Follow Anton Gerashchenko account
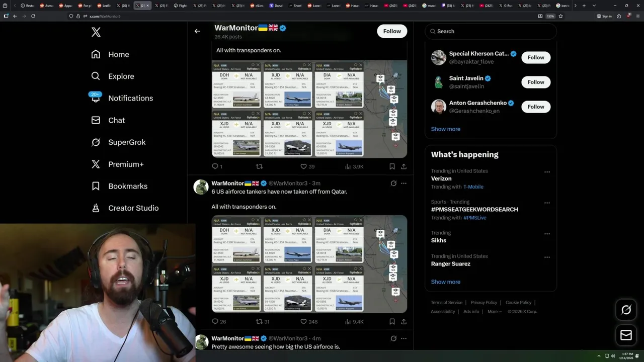The height and width of the screenshot is (362, 644). point(536,107)
